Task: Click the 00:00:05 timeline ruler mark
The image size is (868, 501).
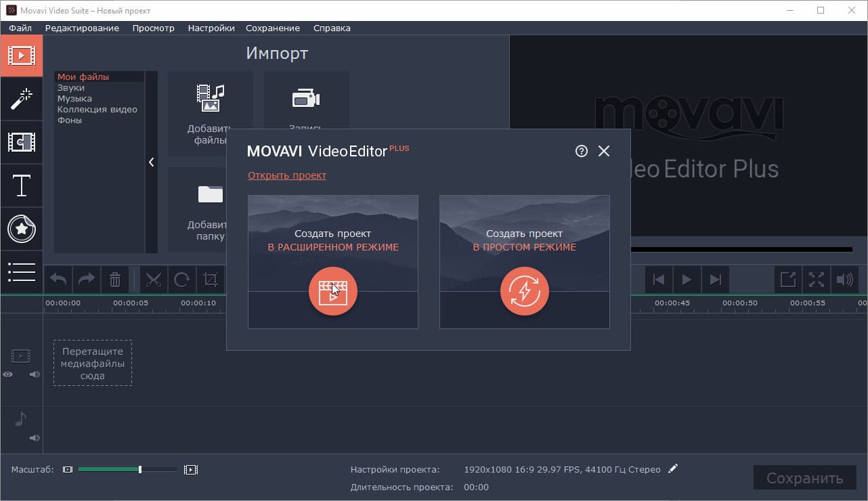Action: (131, 303)
